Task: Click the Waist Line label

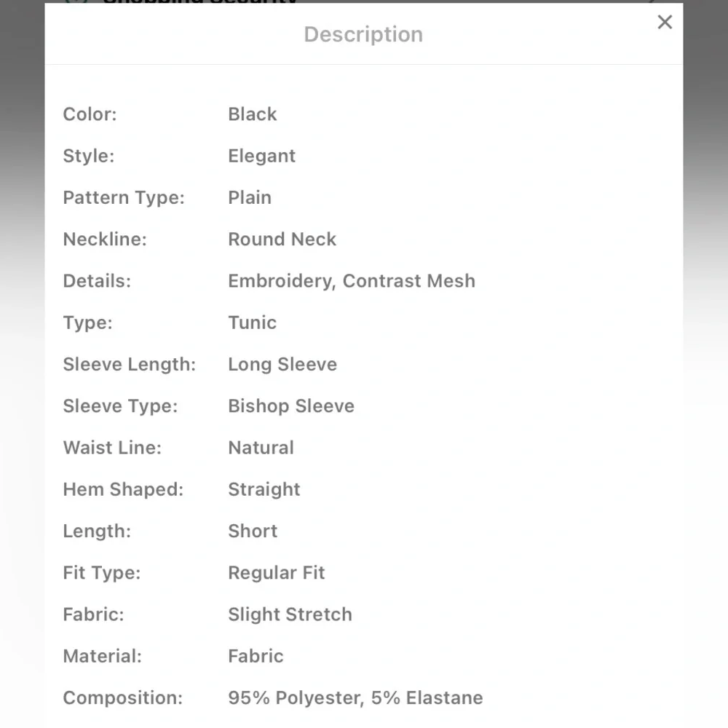Action: pos(112,448)
